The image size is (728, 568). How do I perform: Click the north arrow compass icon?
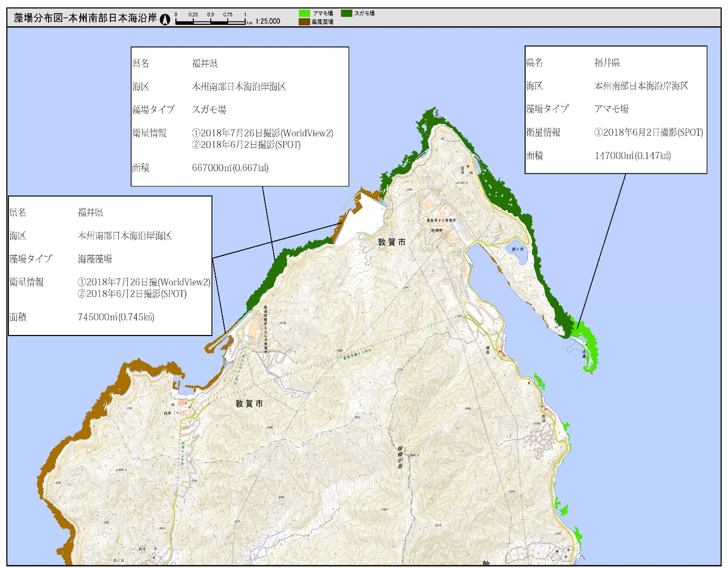click(x=165, y=20)
